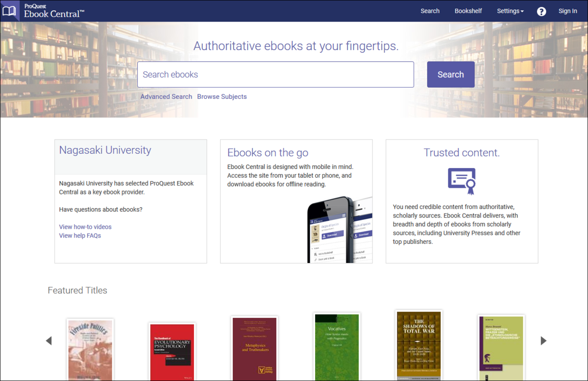Image resolution: width=588 pixels, height=381 pixels.
Task: Click the Nagasaki University heading
Action: coord(105,150)
